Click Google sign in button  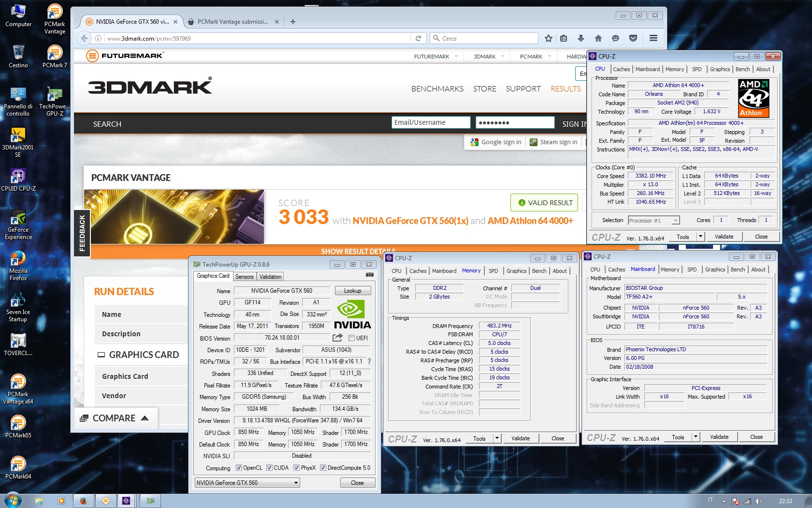point(496,142)
